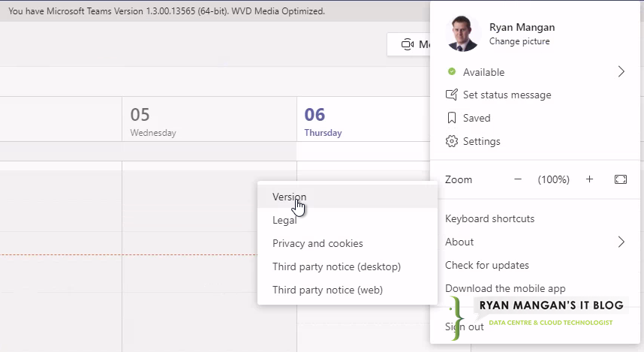Open Third party notice (desktop)
This screenshot has height=352, width=644.
pos(347,266)
